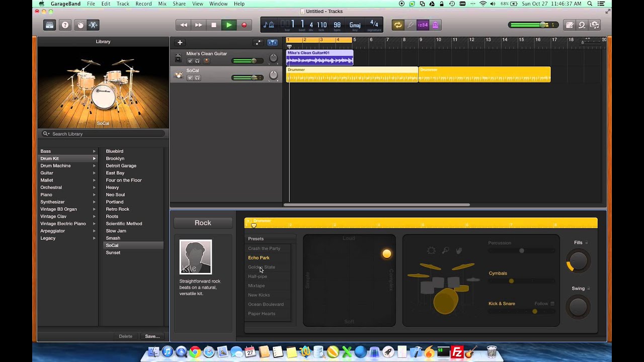Open the GarageBand application menu
Image resolution: width=644 pixels, height=362 pixels.
(65, 4)
